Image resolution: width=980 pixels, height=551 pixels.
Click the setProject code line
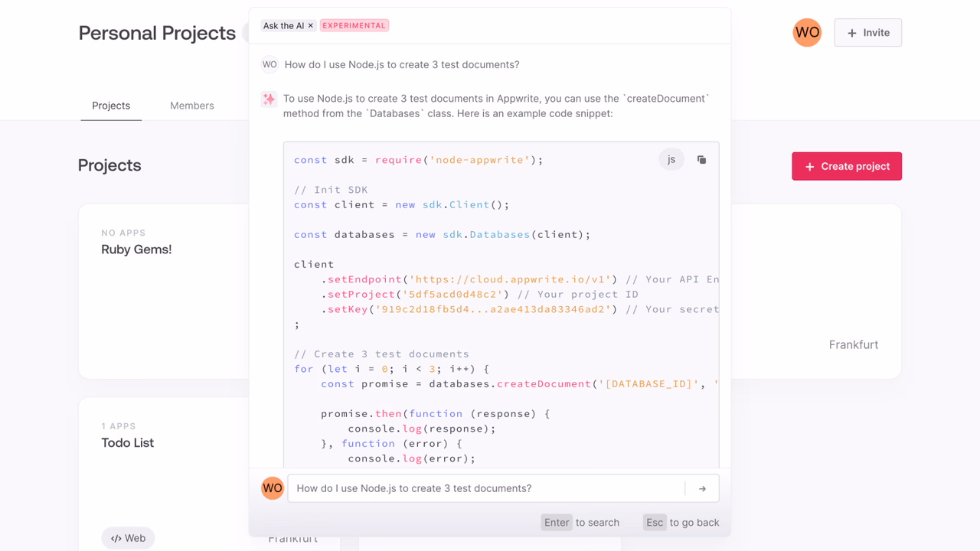click(x=479, y=295)
